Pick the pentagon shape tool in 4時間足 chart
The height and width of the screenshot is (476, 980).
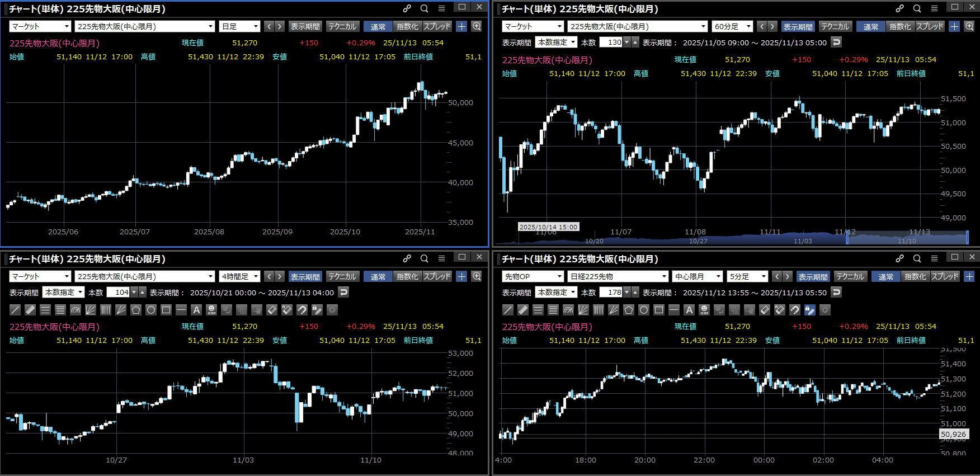[x=136, y=310]
